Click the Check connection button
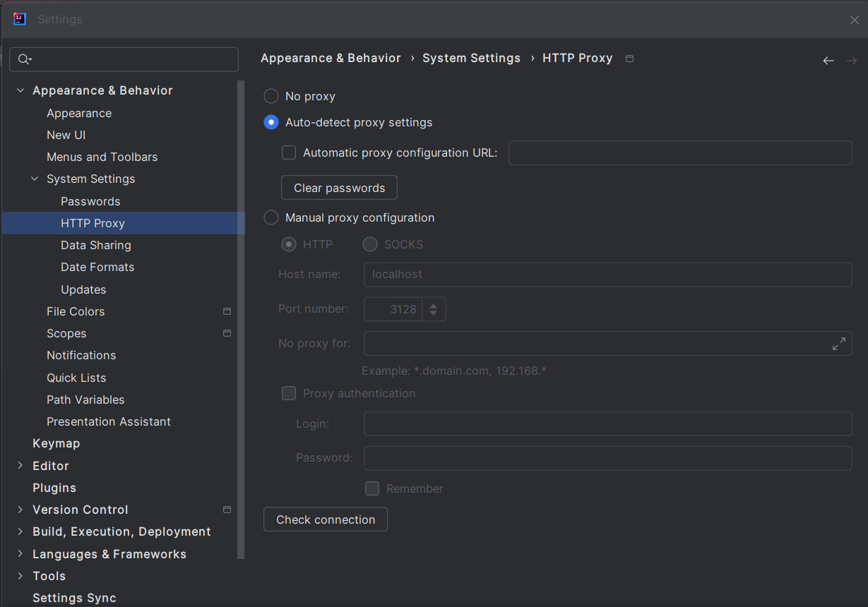Viewport: 868px width, 607px height. [x=326, y=519]
